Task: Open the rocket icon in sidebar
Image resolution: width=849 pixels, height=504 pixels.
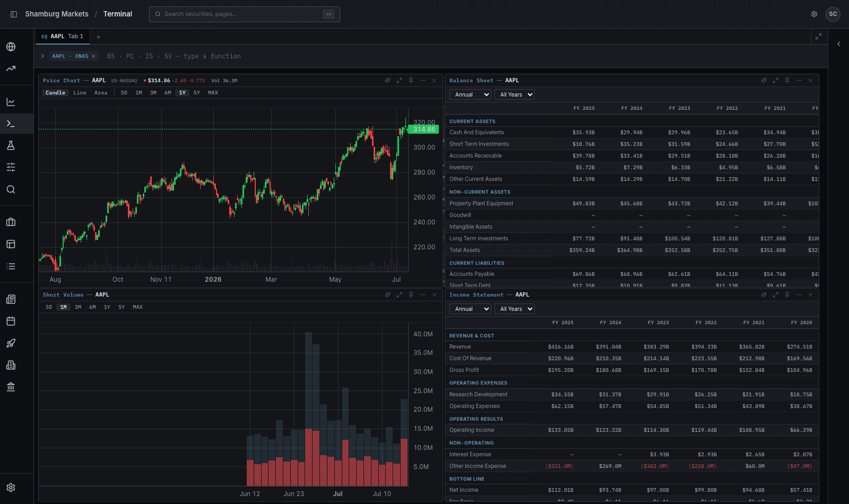Action: [11, 343]
